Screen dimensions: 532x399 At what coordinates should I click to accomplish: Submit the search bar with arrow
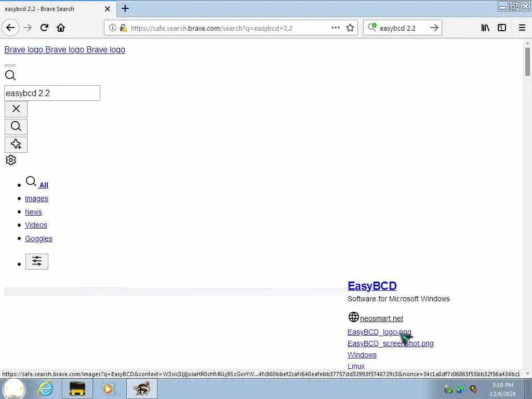coord(434,28)
